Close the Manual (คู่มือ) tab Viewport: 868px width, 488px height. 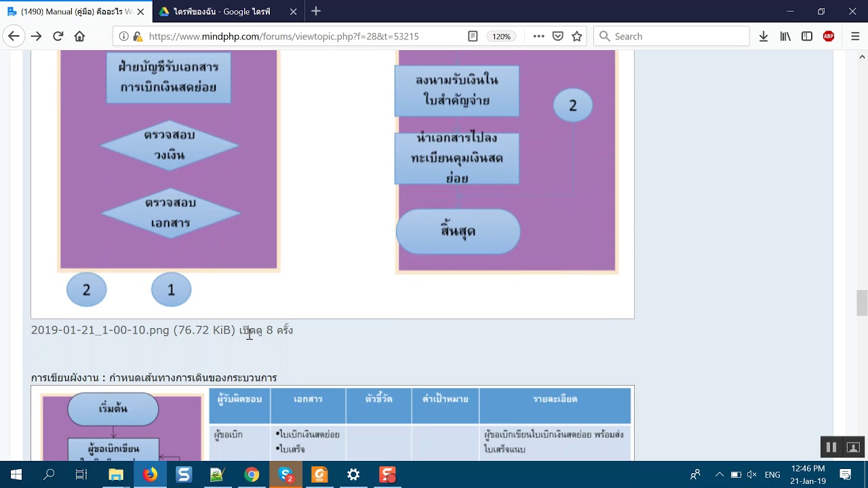pos(140,12)
